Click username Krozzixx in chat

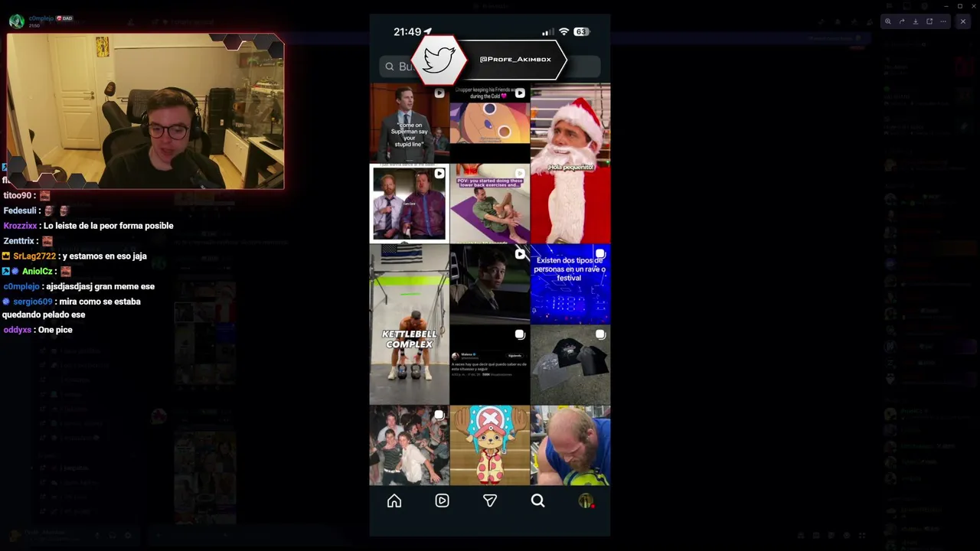19,226
